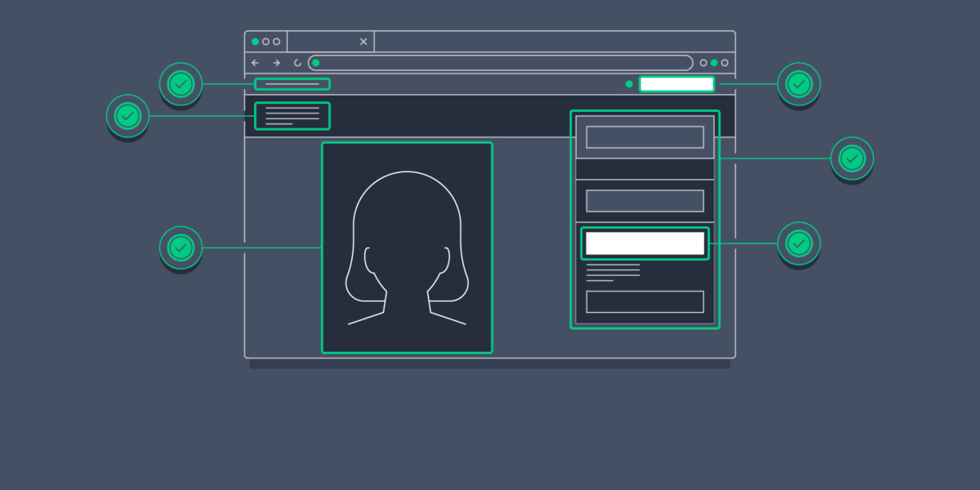Click the checkmark badge linked to the sidebar panel outline
Viewport: 980px width, 490px height.
pos(852,158)
